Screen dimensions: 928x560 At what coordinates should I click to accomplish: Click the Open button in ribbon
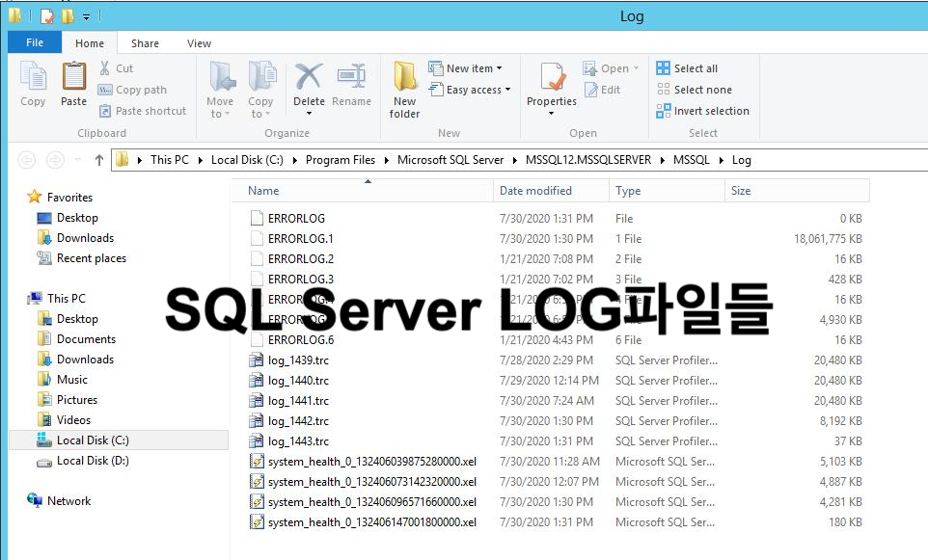pos(611,68)
